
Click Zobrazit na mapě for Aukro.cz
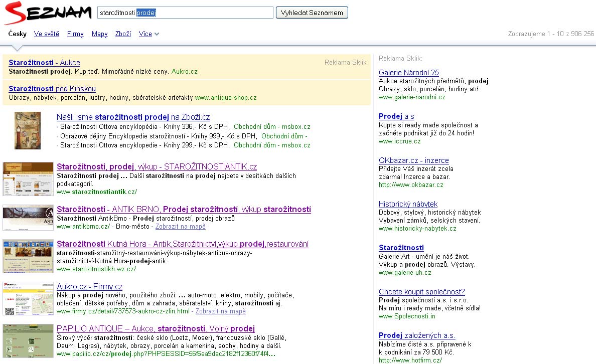tap(220, 311)
